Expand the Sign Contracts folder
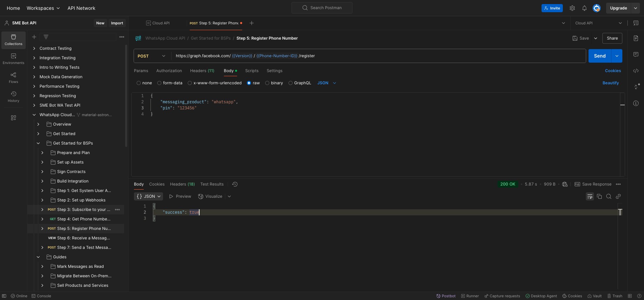Image resolution: width=644 pixels, height=300 pixels. tap(42, 172)
